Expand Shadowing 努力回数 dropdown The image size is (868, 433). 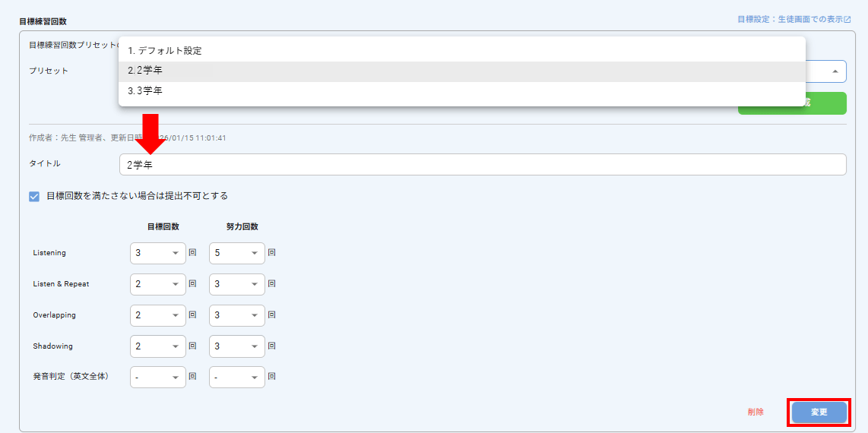tap(237, 346)
